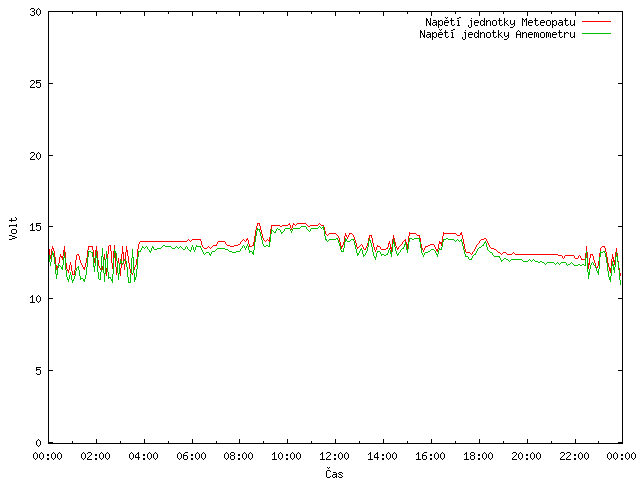Click the 06:00 time tick label
The width and height of the screenshot is (640, 480).
[191, 456]
